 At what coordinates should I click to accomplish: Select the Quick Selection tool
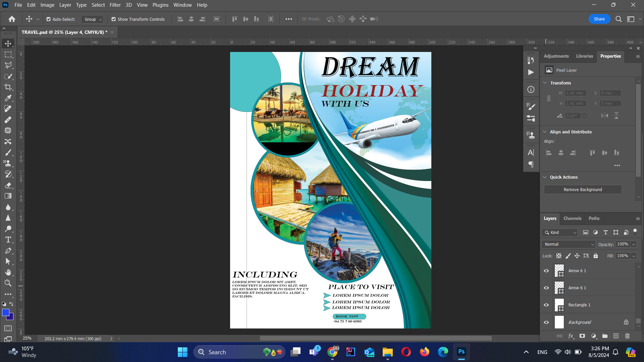click(8, 76)
